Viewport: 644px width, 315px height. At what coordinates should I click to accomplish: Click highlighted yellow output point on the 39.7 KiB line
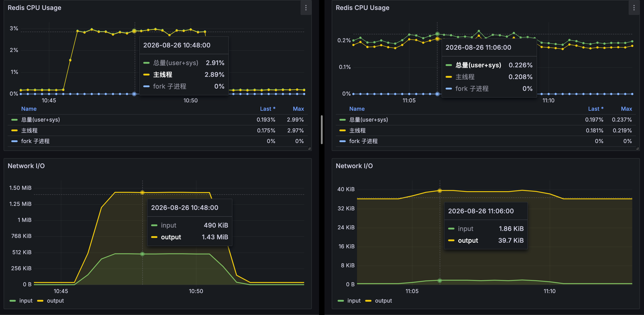[440, 191]
